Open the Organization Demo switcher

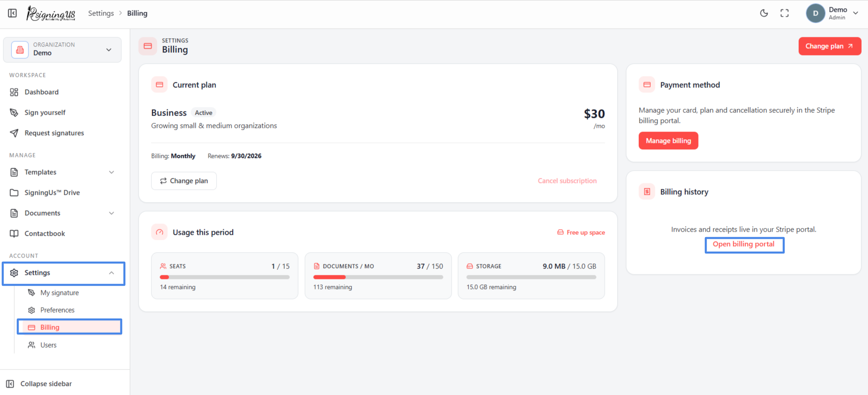[62, 50]
